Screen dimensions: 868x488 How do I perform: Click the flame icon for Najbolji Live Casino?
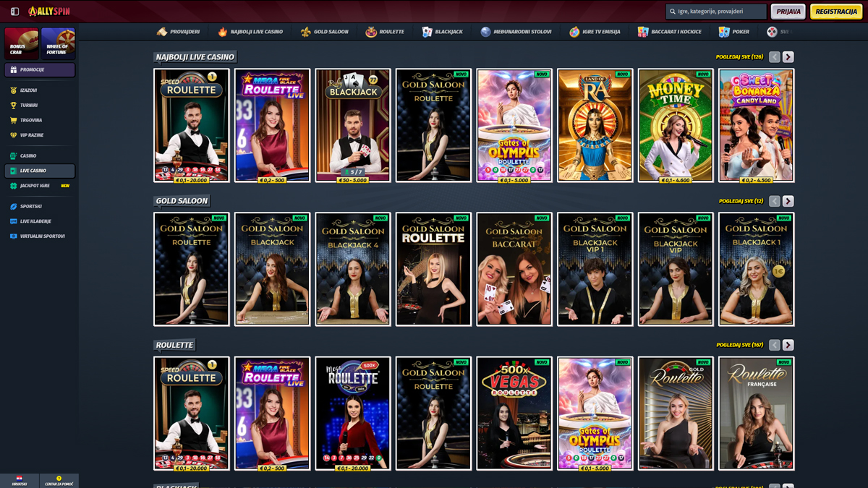(222, 32)
